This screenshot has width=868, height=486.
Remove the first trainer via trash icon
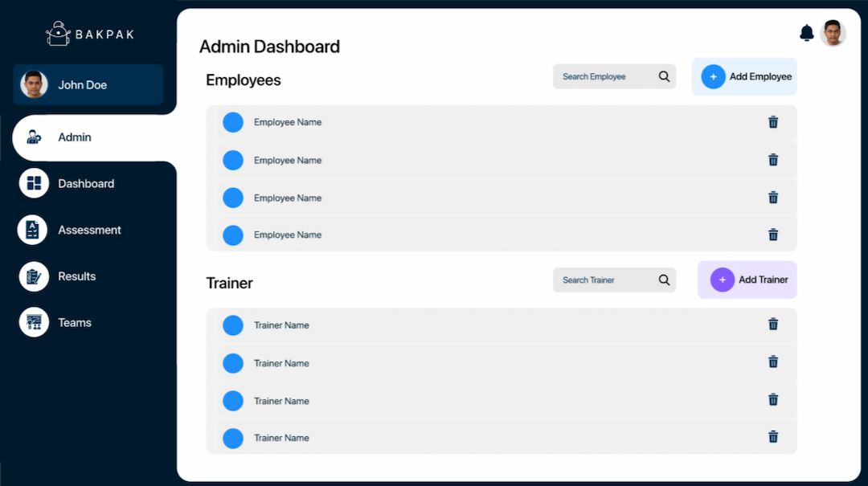coord(773,324)
